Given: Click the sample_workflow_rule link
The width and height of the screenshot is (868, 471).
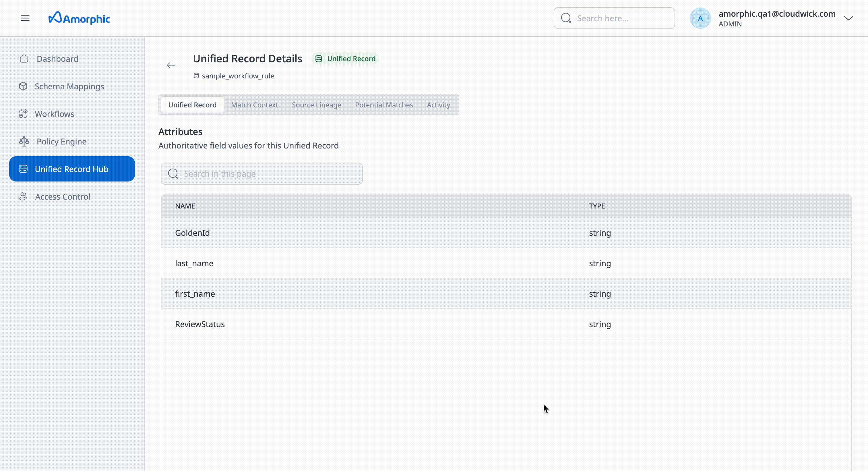Looking at the screenshot, I should pos(238,76).
